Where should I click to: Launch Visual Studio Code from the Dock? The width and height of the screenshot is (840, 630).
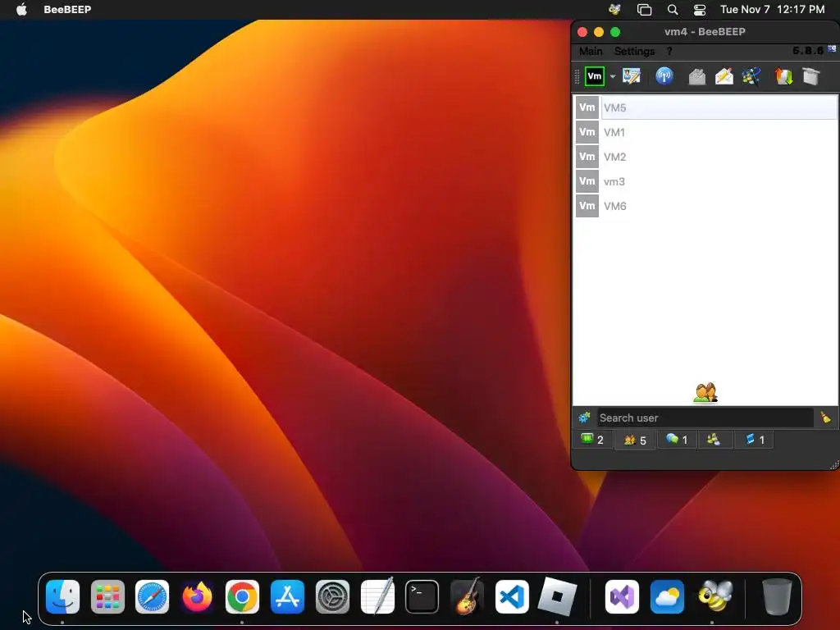[x=512, y=596]
